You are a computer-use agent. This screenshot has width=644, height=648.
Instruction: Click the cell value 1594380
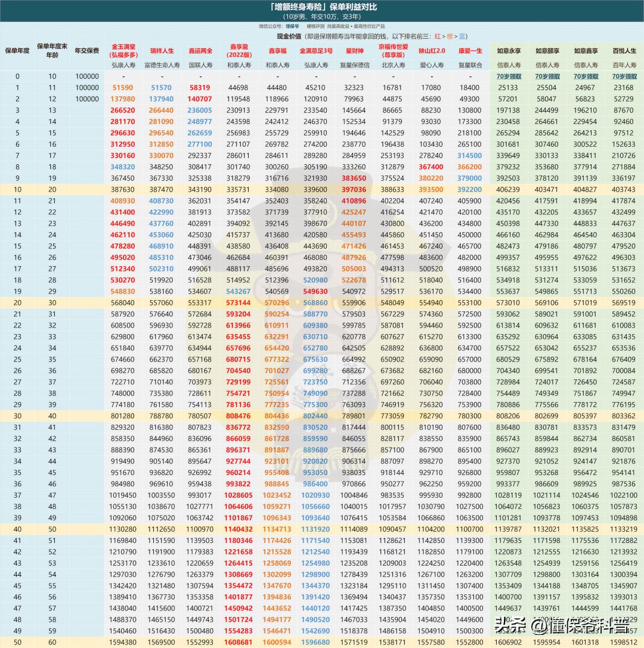122,643
